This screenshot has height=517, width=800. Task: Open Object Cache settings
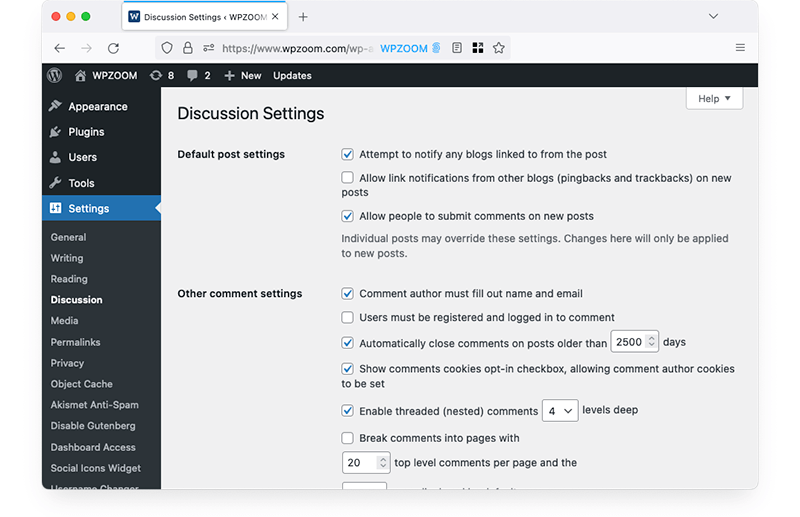pyautogui.click(x=82, y=384)
